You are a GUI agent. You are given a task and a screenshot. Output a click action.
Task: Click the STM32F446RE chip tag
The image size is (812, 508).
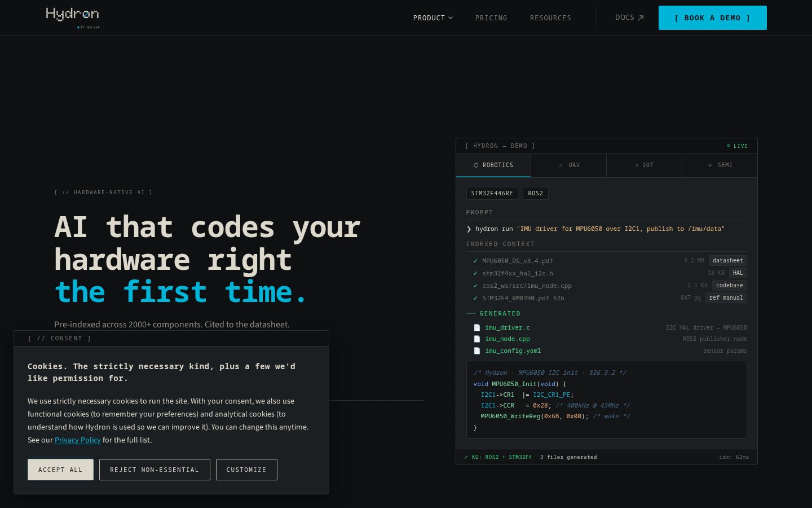point(492,193)
